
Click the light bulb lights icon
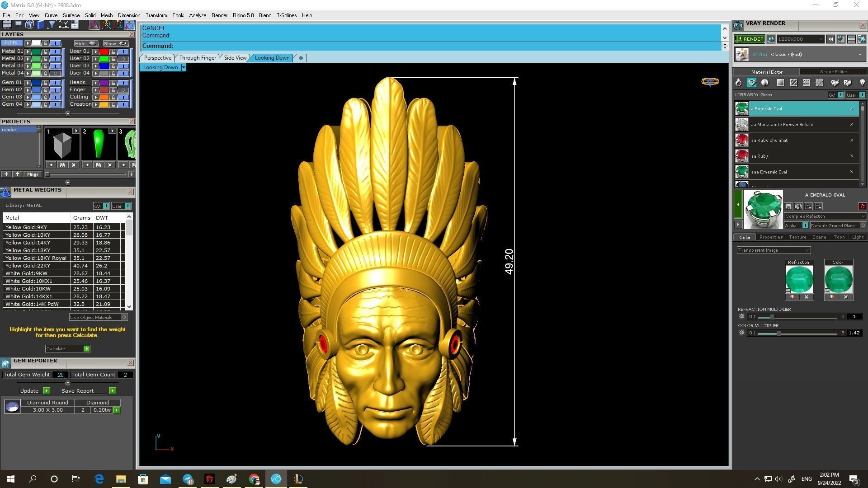862,83
